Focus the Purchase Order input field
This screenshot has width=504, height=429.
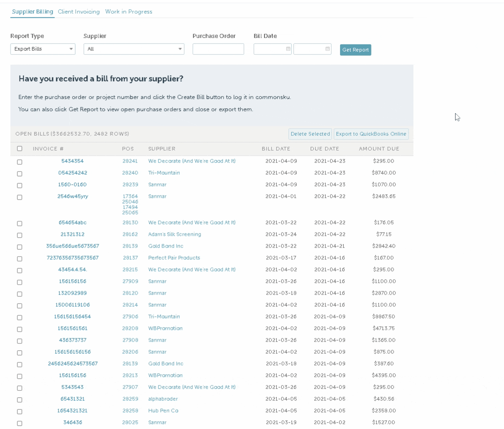click(x=218, y=49)
